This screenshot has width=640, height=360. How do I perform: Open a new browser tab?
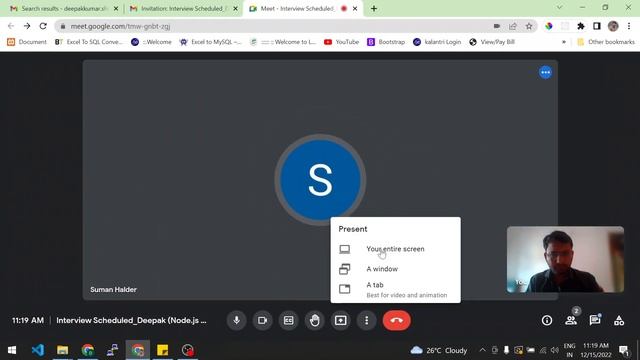click(x=374, y=9)
